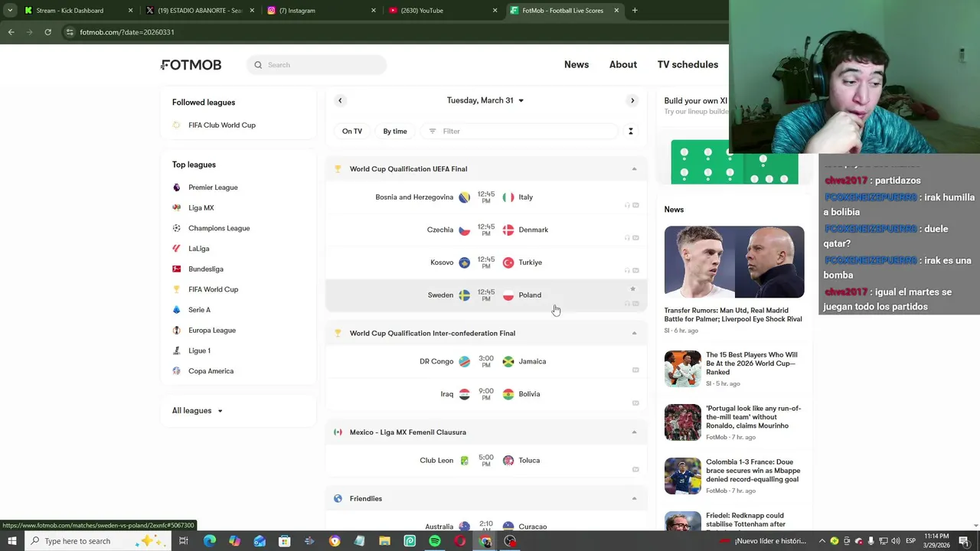Click the address bar URL fotmob.com
Viewport: 980px width, 551px height.
pyautogui.click(x=127, y=32)
